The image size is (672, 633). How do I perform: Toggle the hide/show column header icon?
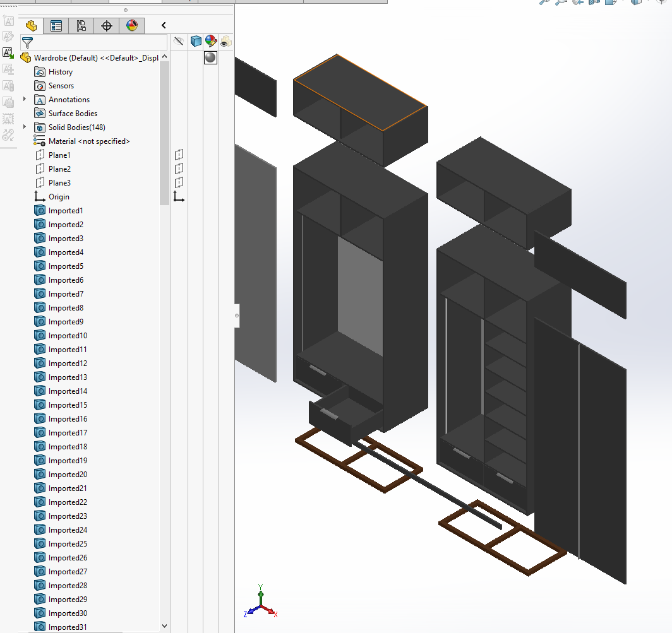(x=179, y=42)
